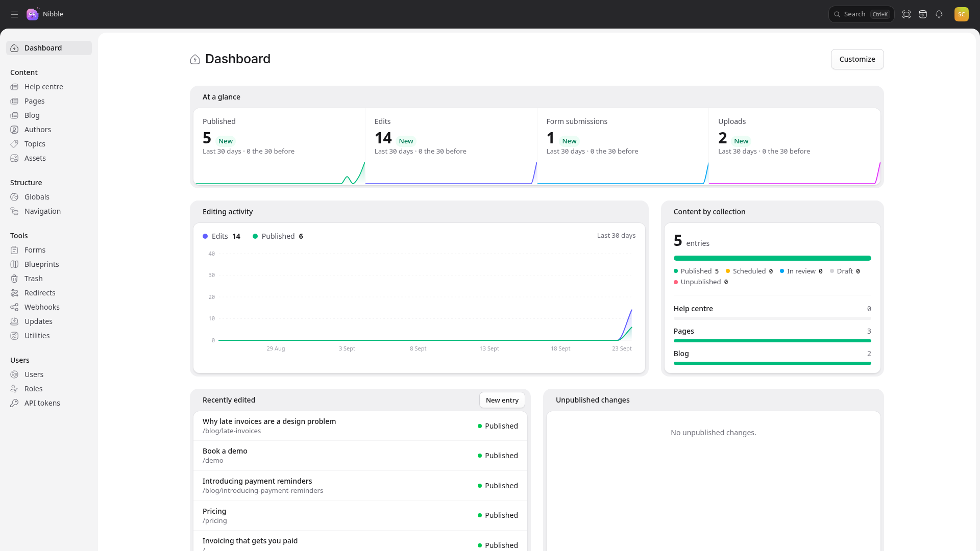Image resolution: width=980 pixels, height=551 pixels.
Task: Click the In review 0 status legend
Action: [x=801, y=271]
